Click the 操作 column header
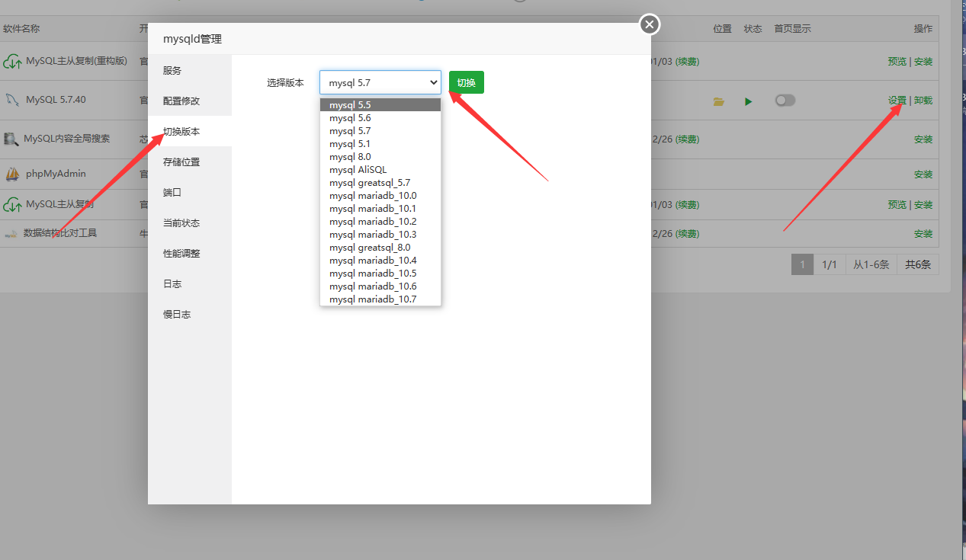The image size is (966, 560). [x=923, y=29]
